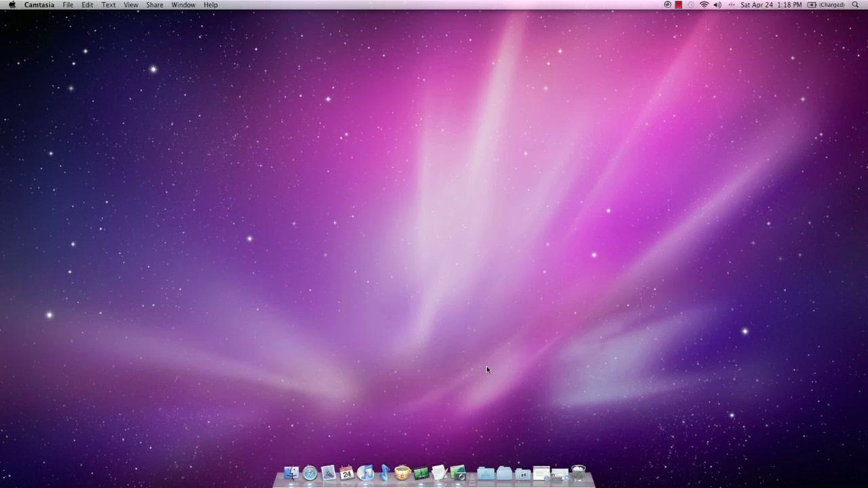Click the date and time clock
Screen dimensions: 868x488
pyautogui.click(x=771, y=5)
